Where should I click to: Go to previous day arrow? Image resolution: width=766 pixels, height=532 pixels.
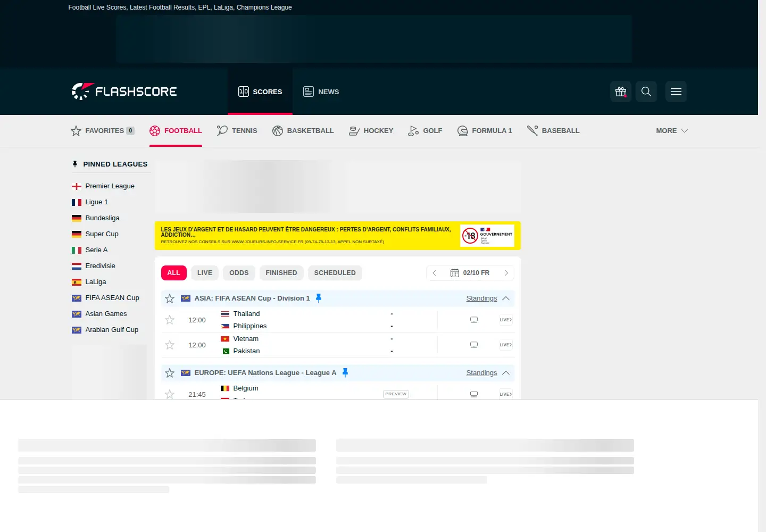tap(434, 273)
